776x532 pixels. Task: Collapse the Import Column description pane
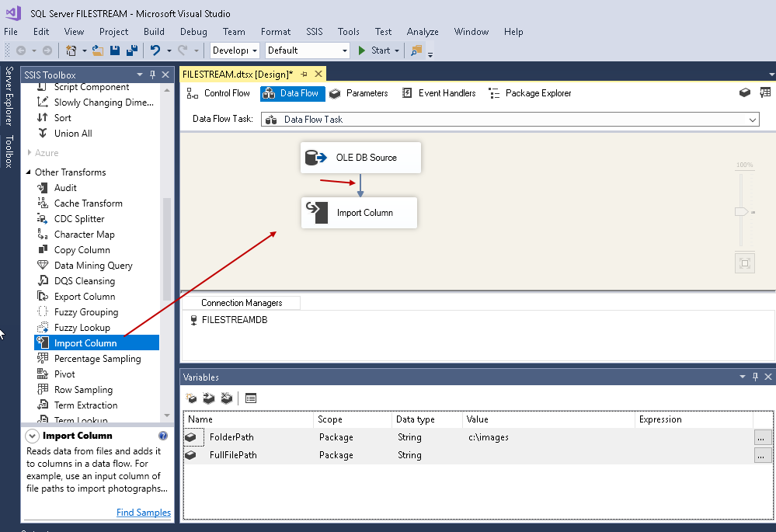[x=32, y=436]
